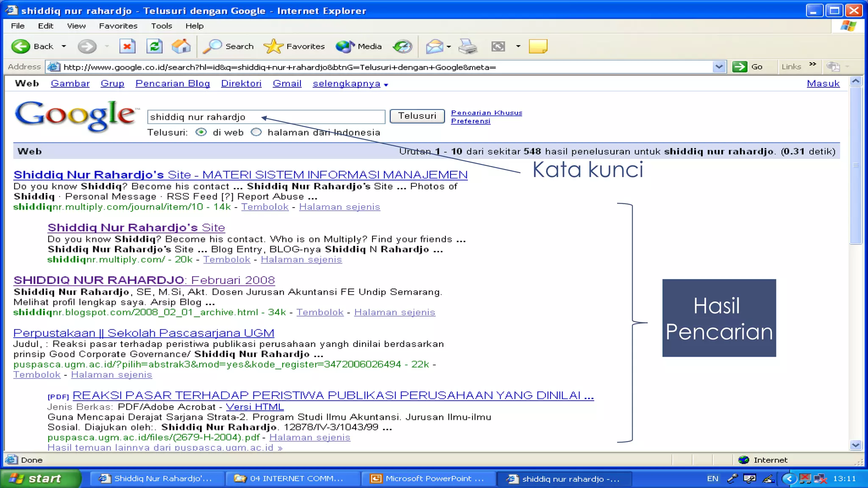Open the Pencarian Blog link
This screenshot has height=488, width=868.
tap(173, 83)
